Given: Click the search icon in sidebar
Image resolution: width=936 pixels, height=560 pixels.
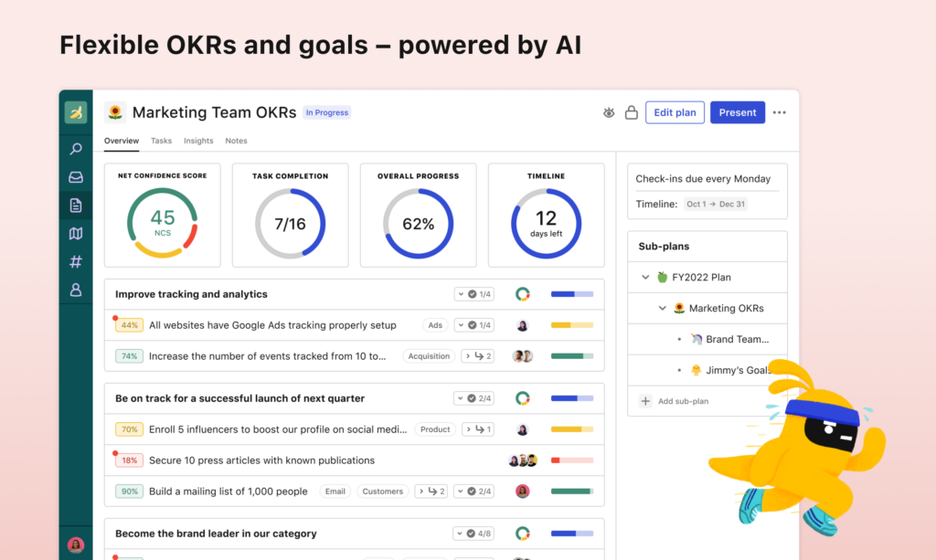Looking at the screenshot, I should coord(76,149).
